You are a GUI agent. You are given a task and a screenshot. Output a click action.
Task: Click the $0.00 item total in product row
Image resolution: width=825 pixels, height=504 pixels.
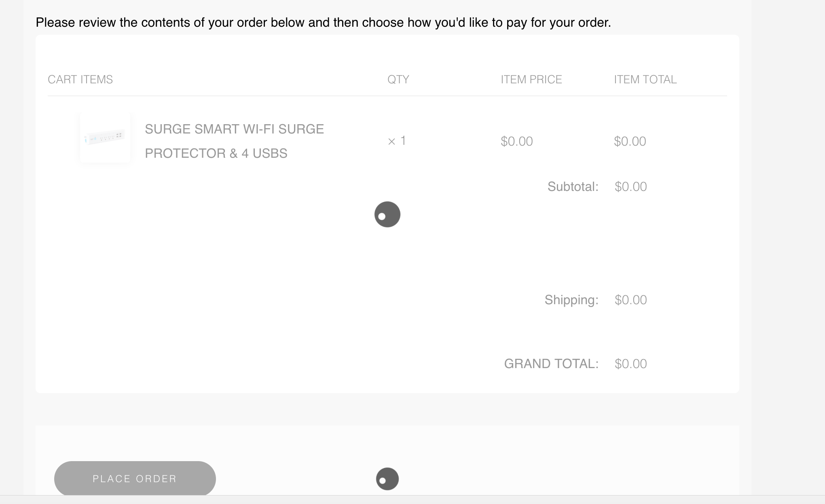(x=630, y=141)
